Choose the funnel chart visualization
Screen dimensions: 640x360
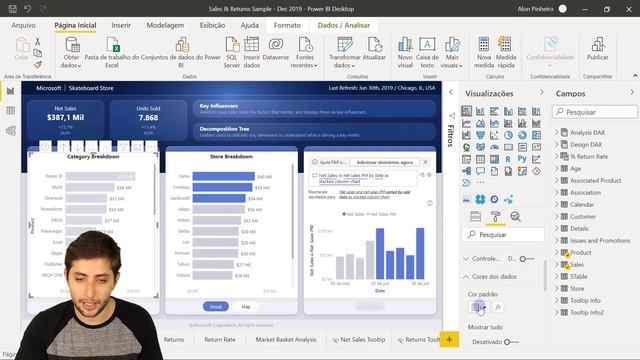tap(480, 135)
